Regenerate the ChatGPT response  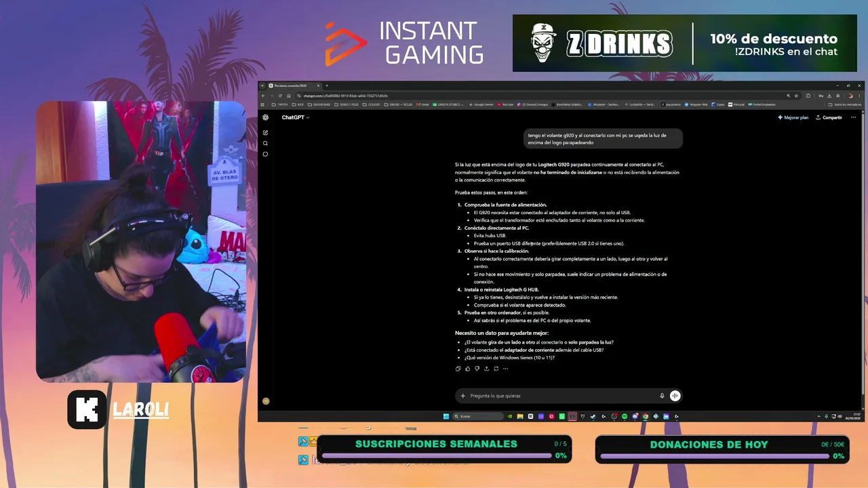click(496, 369)
